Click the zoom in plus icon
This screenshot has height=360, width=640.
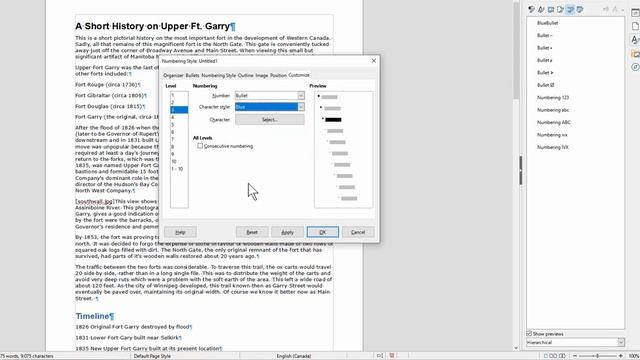(x=621, y=356)
